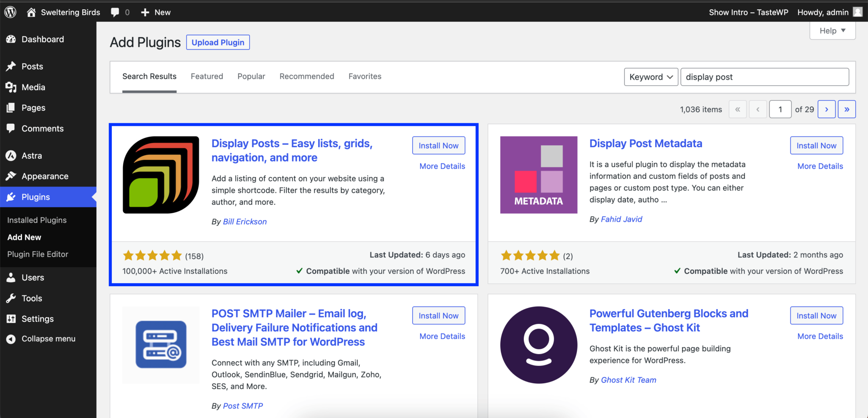Open the Keyword search filter dropdown
Viewport: 868px width, 418px height.
click(651, 77)
